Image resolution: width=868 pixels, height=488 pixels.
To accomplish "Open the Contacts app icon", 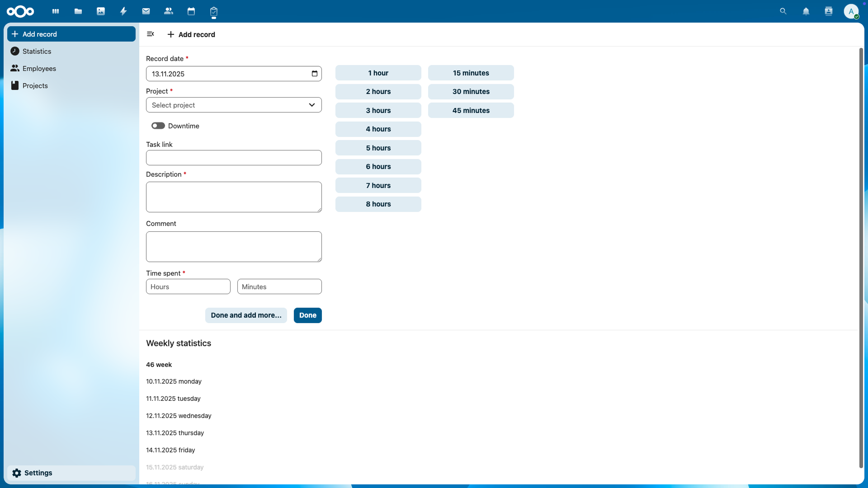I will pyautogui.click(x=169, y=11).
